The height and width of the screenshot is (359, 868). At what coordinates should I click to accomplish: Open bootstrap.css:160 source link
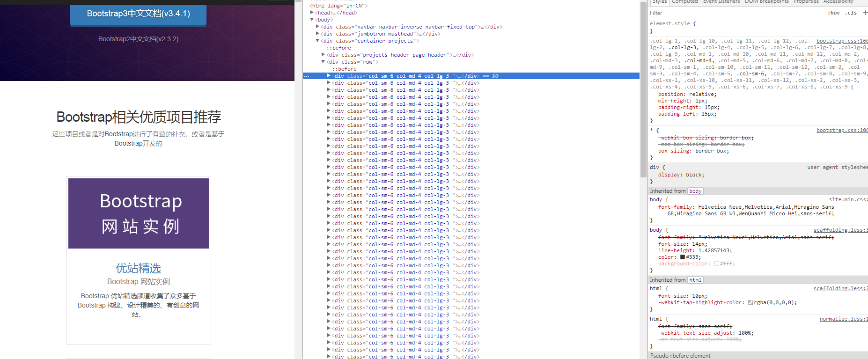842,41
